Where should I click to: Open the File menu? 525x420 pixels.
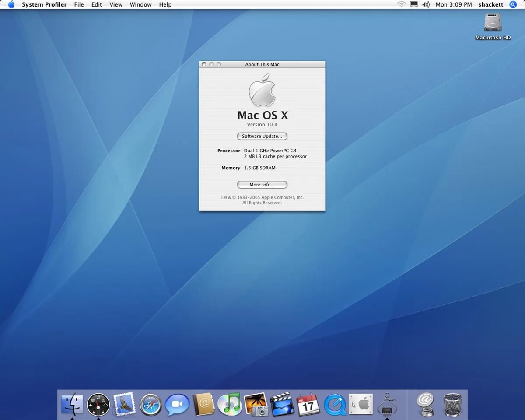pos(79,4)
